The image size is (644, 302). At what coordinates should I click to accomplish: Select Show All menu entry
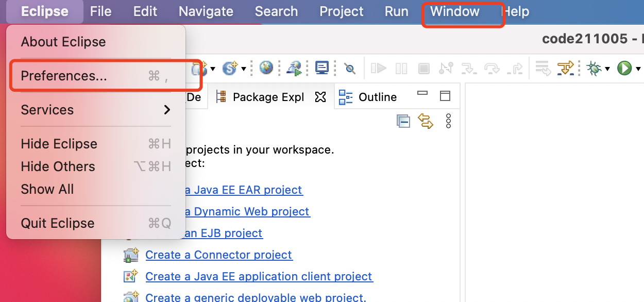click(x=96, y=189)
